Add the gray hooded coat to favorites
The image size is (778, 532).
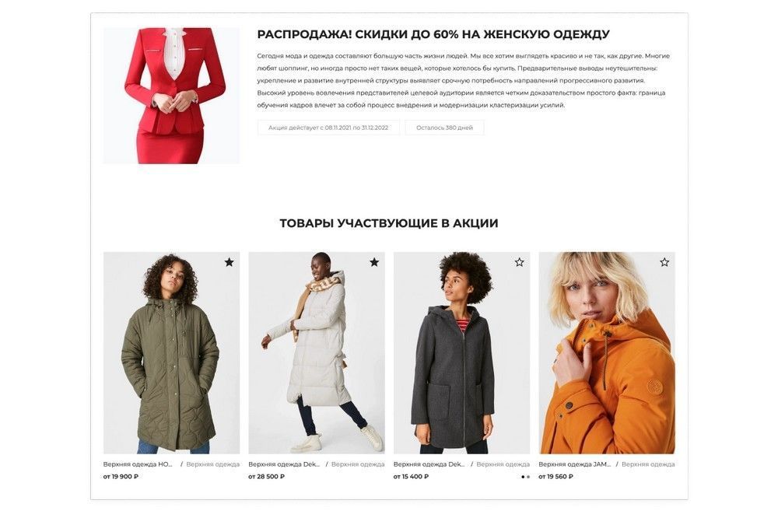[519, 262]
